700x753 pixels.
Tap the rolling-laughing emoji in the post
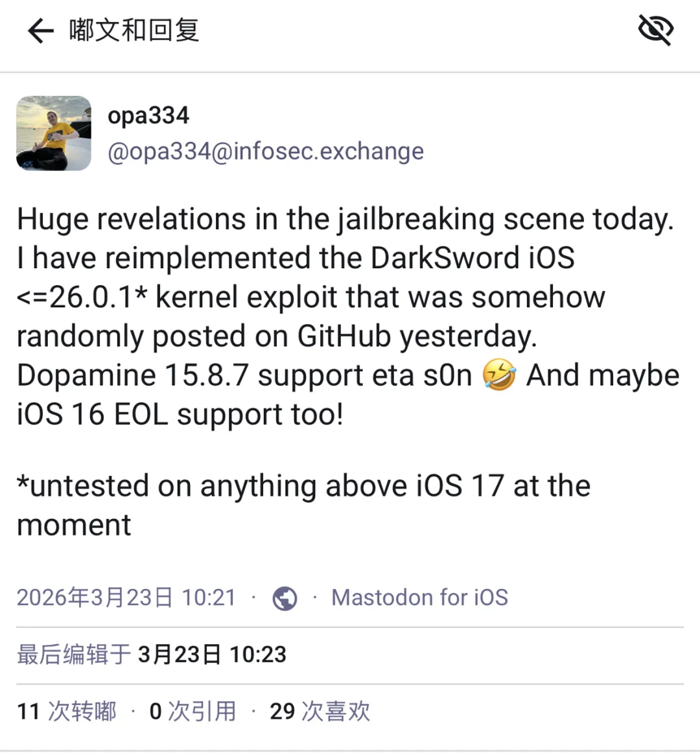point(500,375)
